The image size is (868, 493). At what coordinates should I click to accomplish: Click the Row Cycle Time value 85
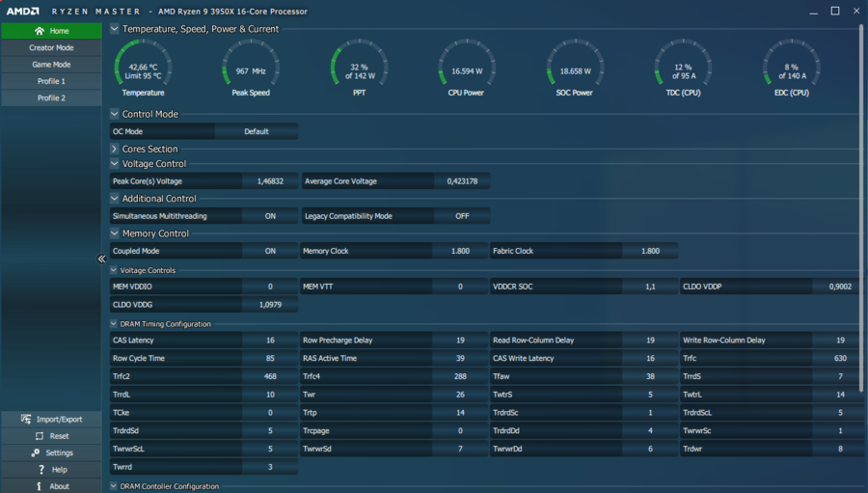pyautogui.click(x=270, y=358)
